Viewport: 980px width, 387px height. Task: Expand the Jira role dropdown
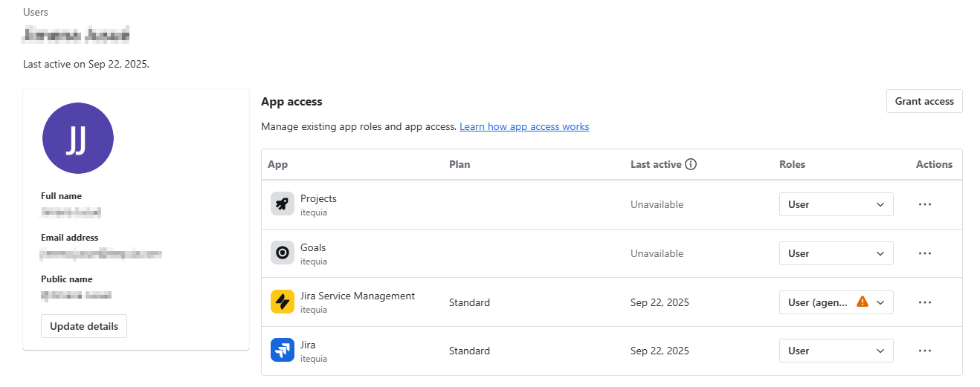tap(836, 351)
